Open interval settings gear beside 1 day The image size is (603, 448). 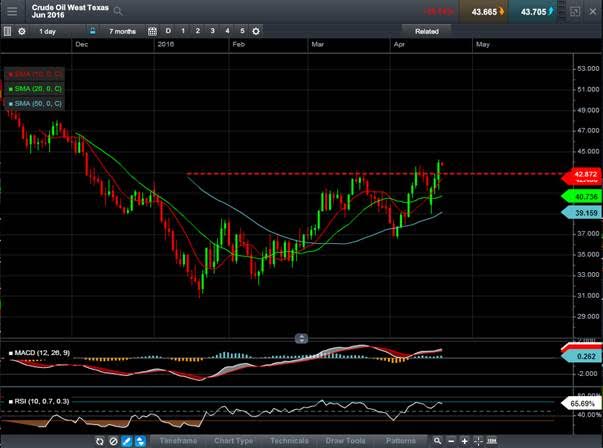pyautogui.click(x=22, y=31)
